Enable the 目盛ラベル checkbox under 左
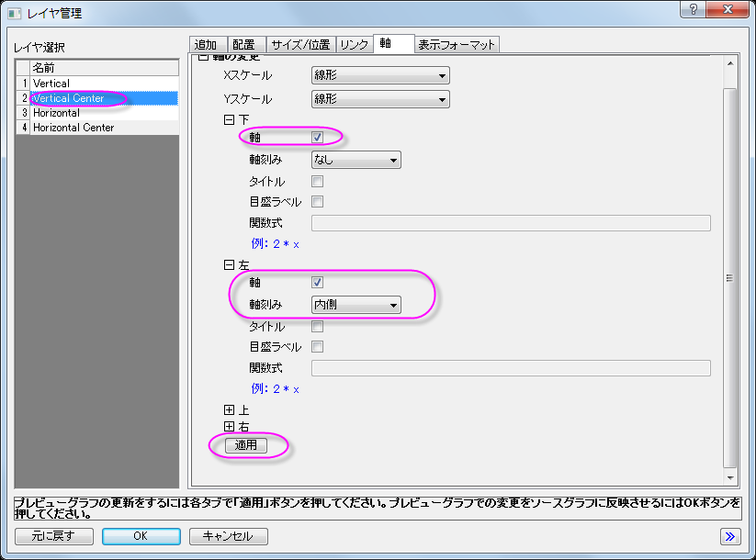 point(317,346)
